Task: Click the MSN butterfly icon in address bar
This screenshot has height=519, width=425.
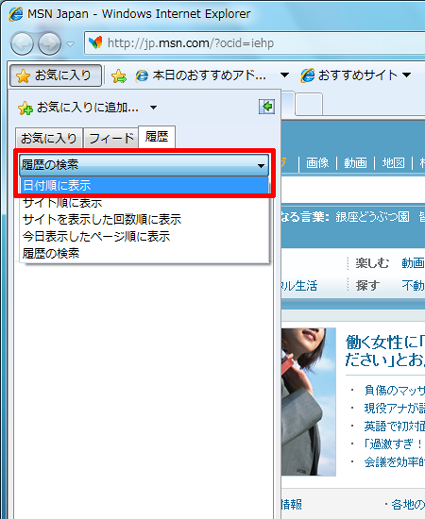Action: pos(96,43)
